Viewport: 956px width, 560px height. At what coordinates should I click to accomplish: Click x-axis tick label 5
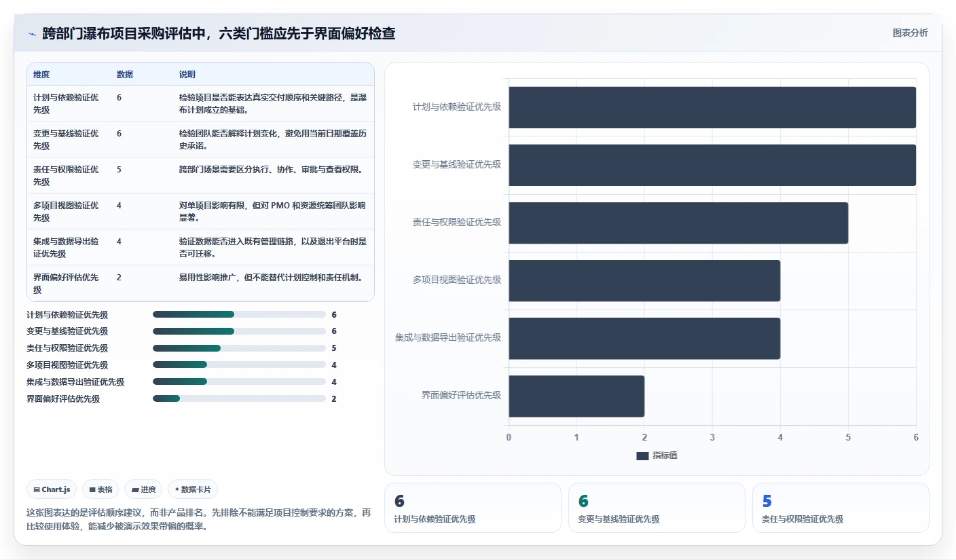tap(848, 437)
